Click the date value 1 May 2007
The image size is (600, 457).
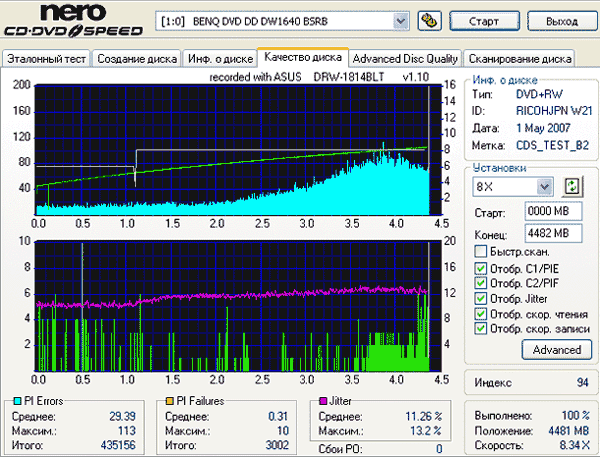pyautogui.click(x=543, y=128)
